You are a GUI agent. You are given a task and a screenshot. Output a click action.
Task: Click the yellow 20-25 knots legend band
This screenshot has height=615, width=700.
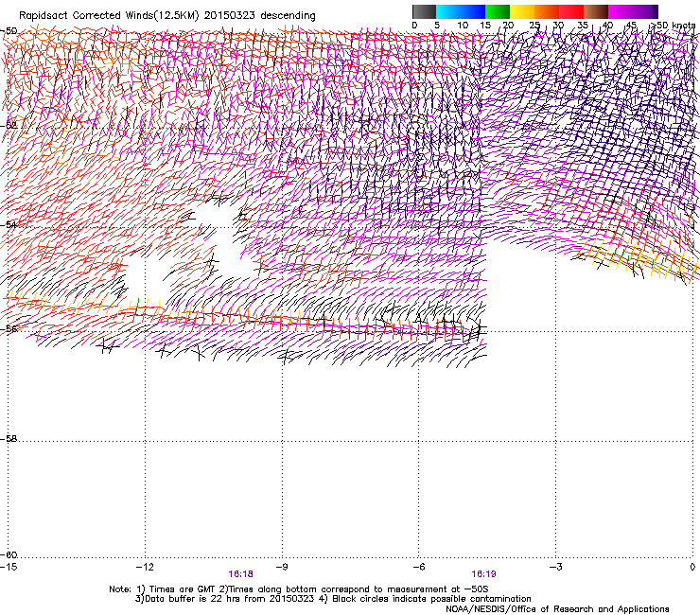(x=522, y=11)
